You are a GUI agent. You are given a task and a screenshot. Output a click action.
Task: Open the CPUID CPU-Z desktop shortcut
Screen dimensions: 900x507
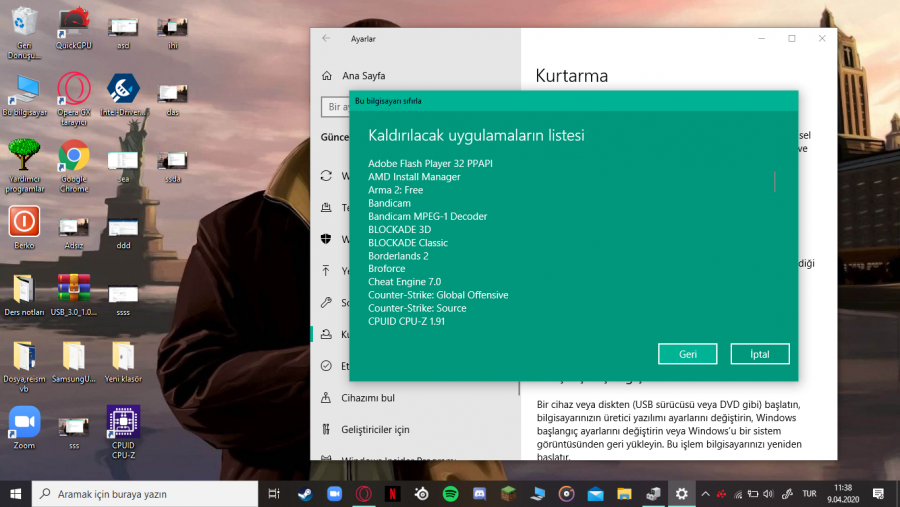click(123, 432)
